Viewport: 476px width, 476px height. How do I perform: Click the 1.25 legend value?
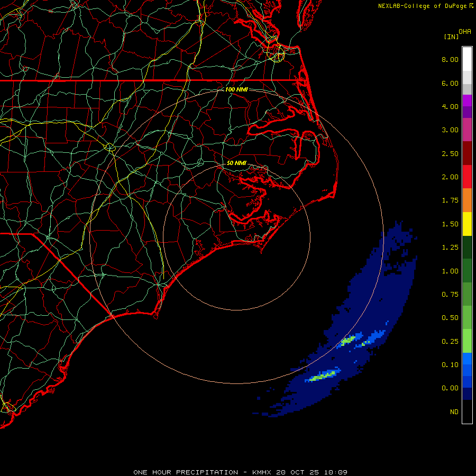click(x=450, y=248)
